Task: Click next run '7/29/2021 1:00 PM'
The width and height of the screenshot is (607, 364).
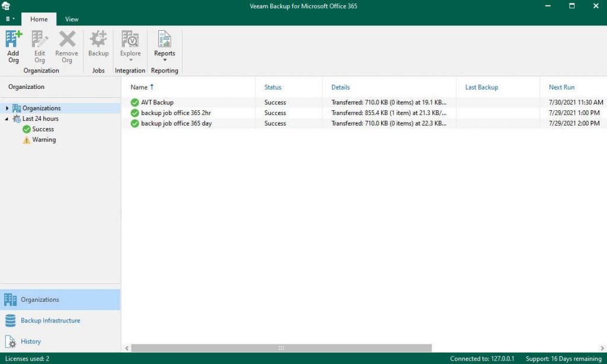Action: point(574,113)
